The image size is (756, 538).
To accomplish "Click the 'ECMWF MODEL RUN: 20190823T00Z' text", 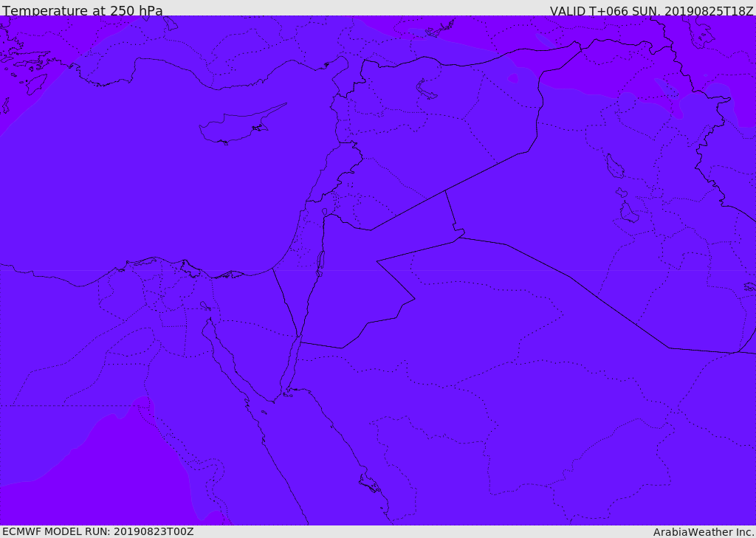I will pyautogui.click(x=98, y=531).
